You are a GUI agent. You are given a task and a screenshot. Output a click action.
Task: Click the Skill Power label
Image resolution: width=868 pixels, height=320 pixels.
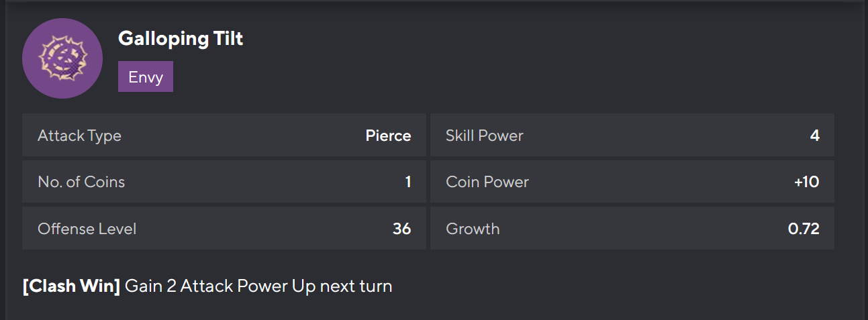click(x=484, y=136)
